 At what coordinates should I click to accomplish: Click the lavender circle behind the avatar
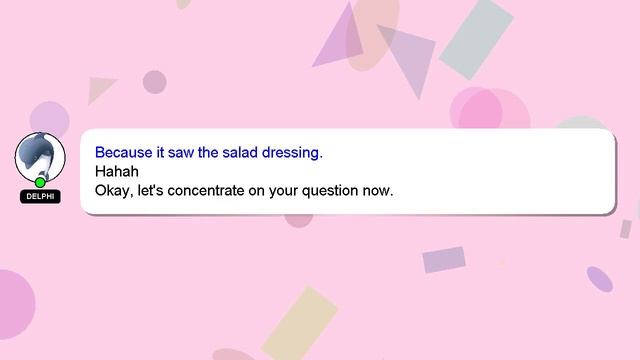(x=49, y=119)
